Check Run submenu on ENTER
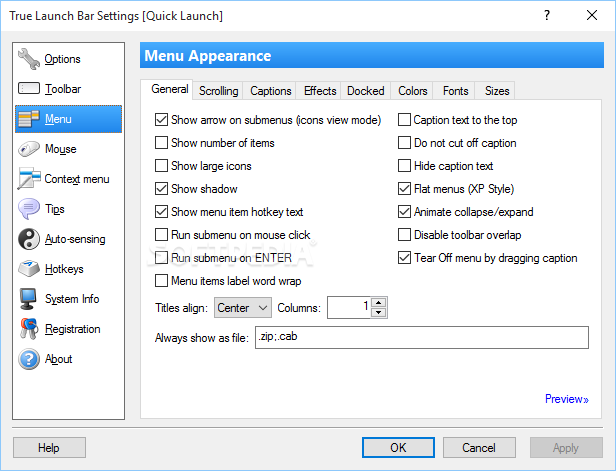Viewport: 616px width, 471px height. point(161,258)
